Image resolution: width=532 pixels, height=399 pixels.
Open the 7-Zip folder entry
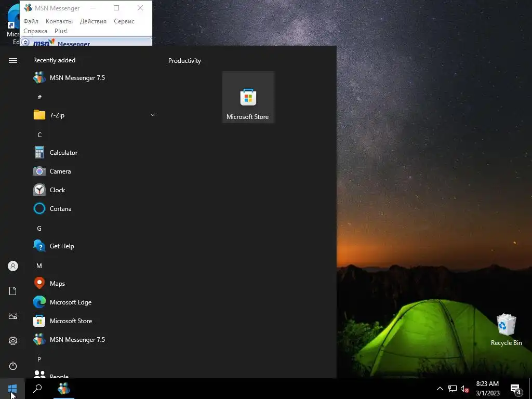(95, 115)
